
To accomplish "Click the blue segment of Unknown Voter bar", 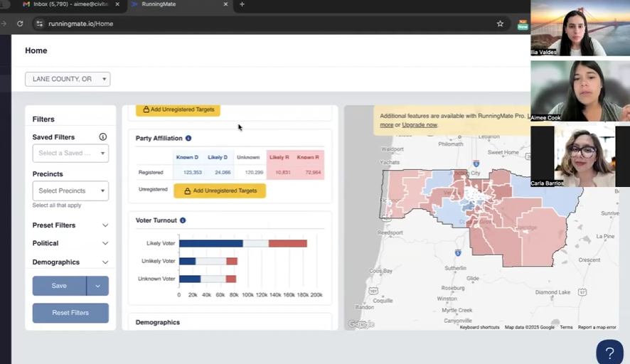I will [x=190, y=279].
